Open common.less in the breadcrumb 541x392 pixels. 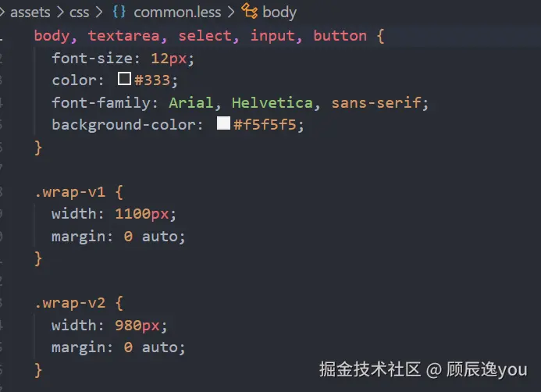tap(177, 12)
